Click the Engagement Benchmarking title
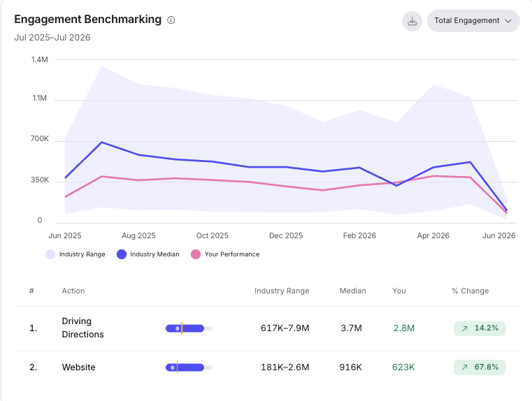Viewport: 532px width, 401px height. [88, 20]
